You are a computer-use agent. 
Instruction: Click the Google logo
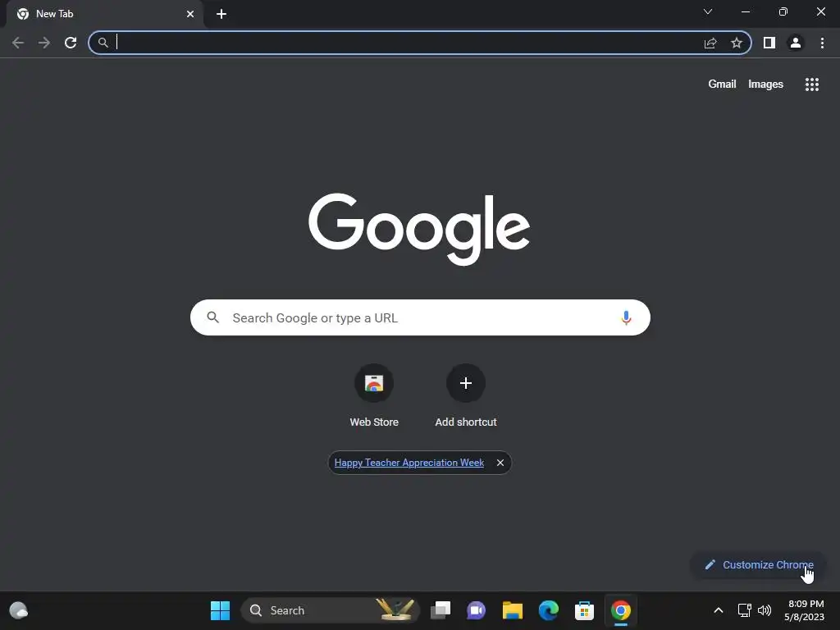coord(419,229)
